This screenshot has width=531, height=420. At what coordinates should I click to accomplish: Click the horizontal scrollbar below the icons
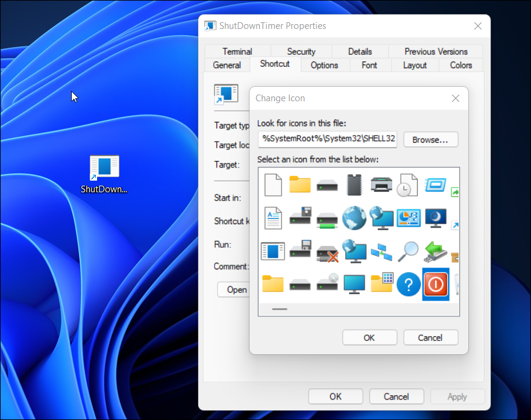279,309
